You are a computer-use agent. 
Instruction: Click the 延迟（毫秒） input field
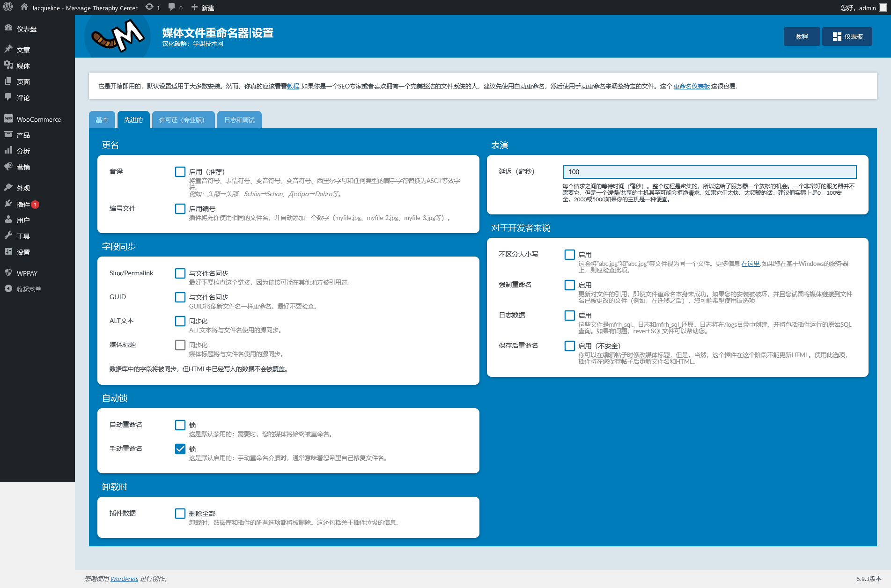coord(709,172)
